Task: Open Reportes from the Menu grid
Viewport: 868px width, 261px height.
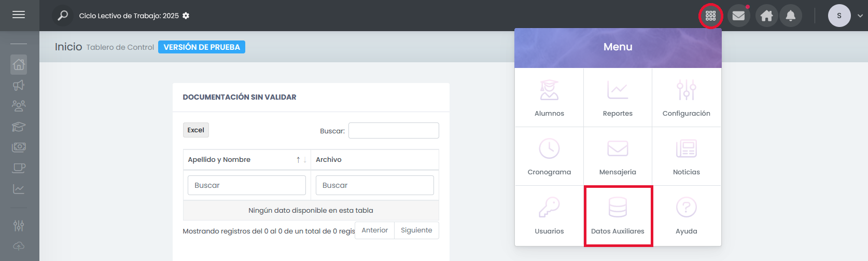Action: point(618,98)
